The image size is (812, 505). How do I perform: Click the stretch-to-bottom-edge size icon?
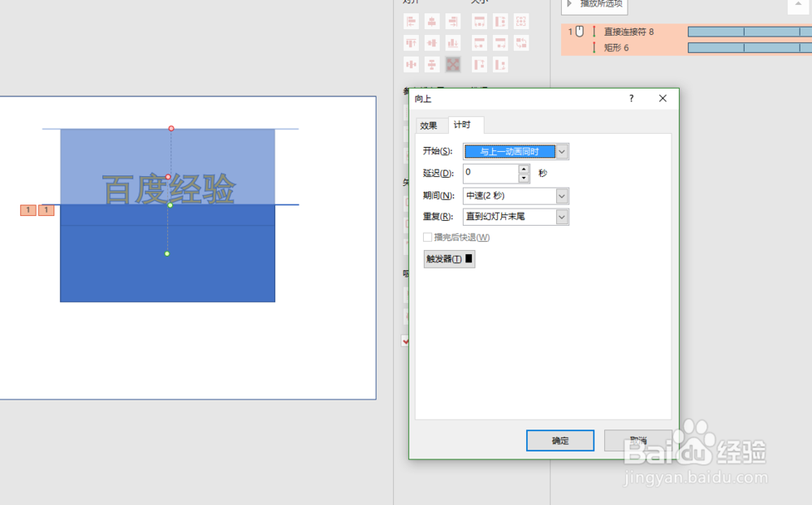pyautogui.click(x=500, y=64)
